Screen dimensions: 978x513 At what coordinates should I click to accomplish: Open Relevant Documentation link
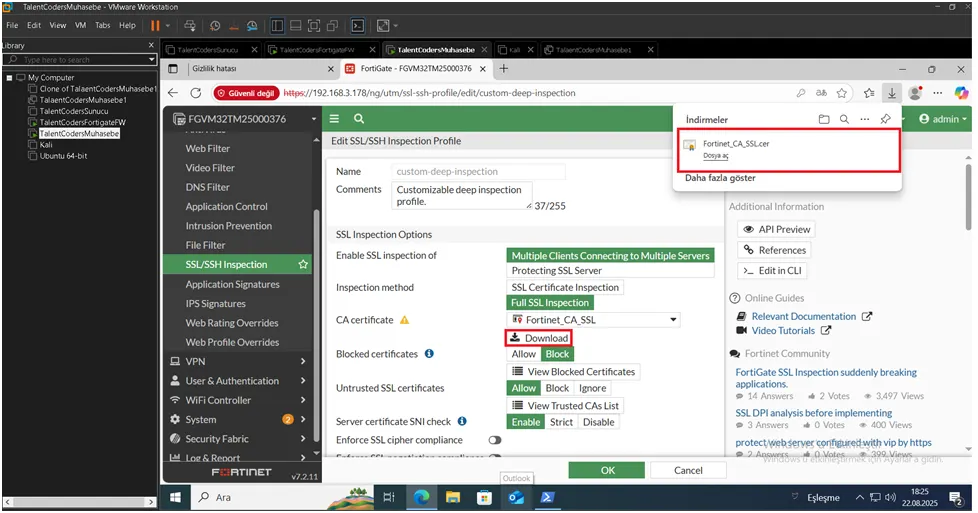[803, 316]
